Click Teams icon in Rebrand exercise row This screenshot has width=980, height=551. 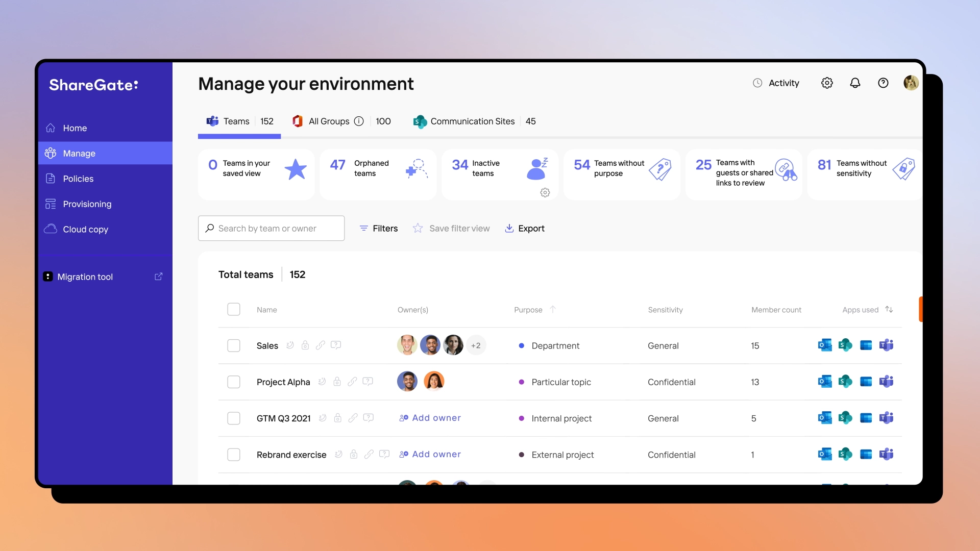point(887,454)
